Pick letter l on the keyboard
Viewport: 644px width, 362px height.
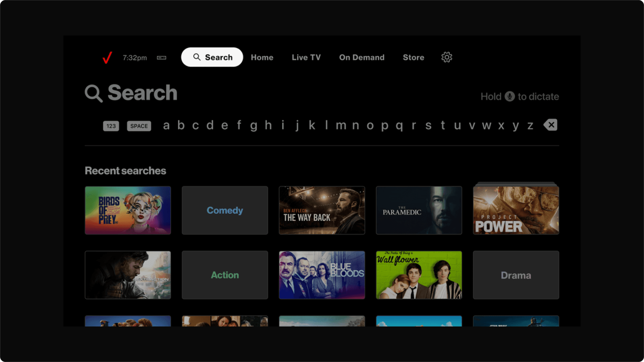(x=326, y=125)
